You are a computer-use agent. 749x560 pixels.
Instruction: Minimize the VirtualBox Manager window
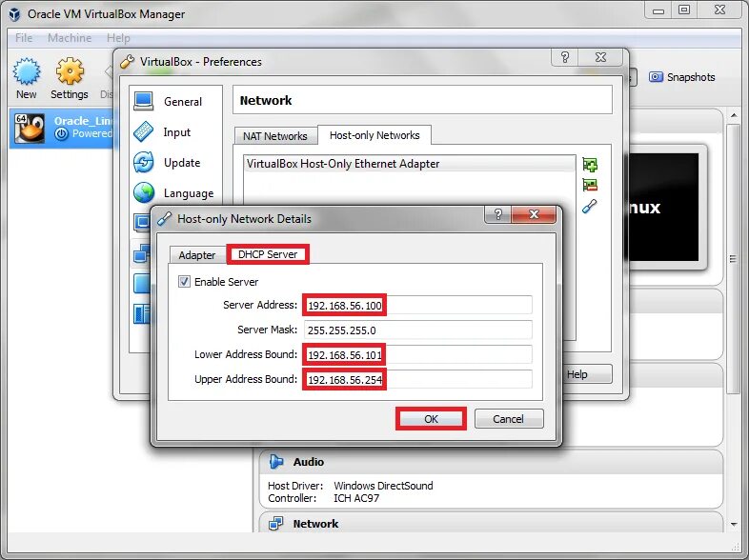click(x=658, y=10)
